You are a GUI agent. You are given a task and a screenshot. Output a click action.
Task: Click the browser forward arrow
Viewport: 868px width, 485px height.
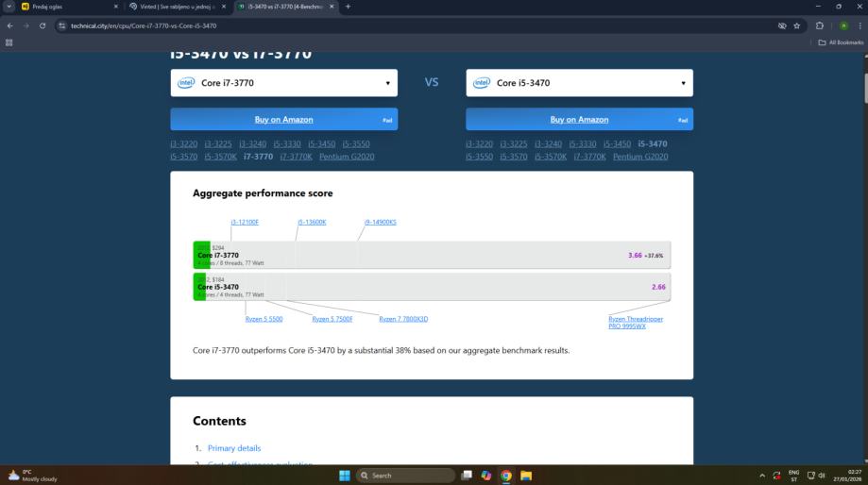coord(26,25)
